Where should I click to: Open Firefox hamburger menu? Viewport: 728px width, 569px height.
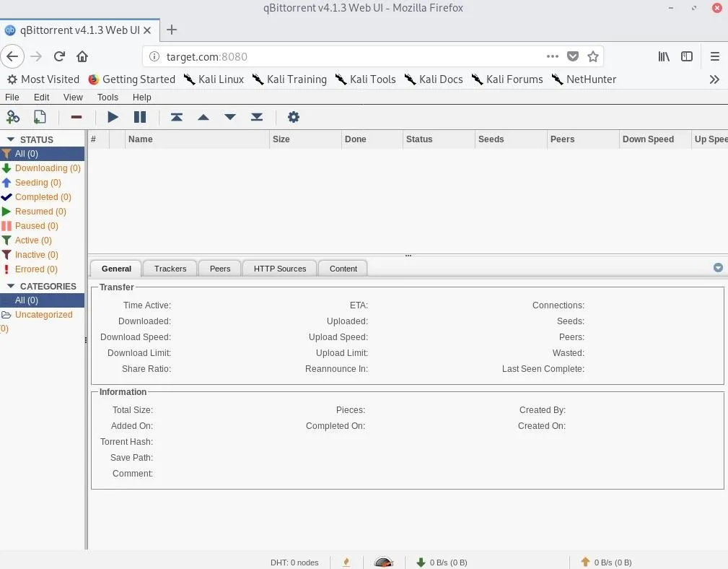[715, 56]
